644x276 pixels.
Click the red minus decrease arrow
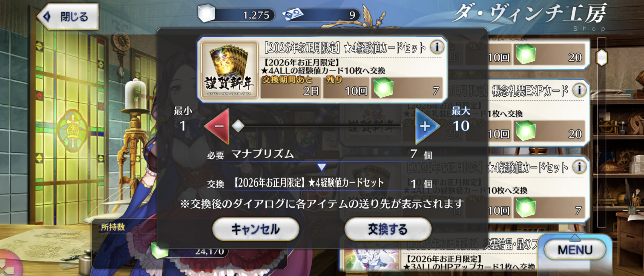(x=217, y=126)
